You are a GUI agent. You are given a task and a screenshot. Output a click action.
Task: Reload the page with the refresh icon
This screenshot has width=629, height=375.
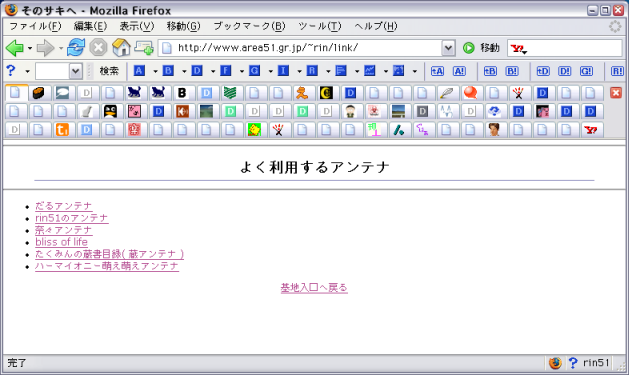coord(76,48)
